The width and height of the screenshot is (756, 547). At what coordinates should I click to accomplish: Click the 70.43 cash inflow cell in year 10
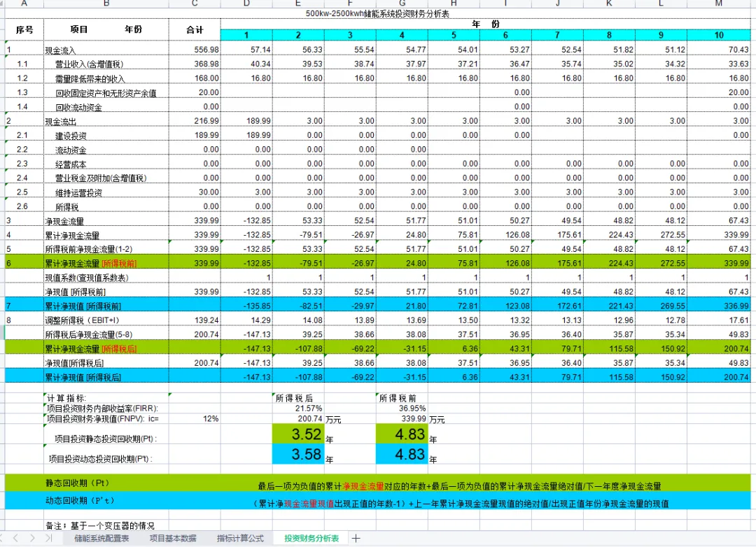[719, 50]
